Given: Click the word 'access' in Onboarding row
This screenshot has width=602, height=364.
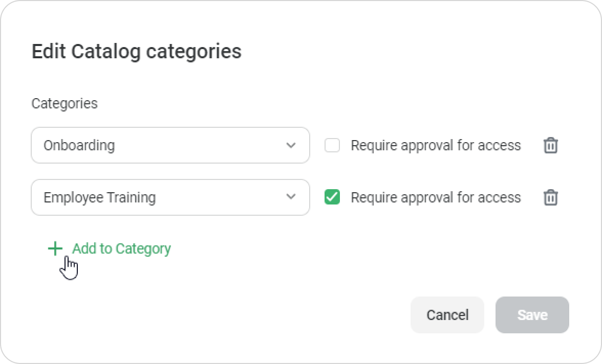Looking at the screenshot, I should click(499, 146).
